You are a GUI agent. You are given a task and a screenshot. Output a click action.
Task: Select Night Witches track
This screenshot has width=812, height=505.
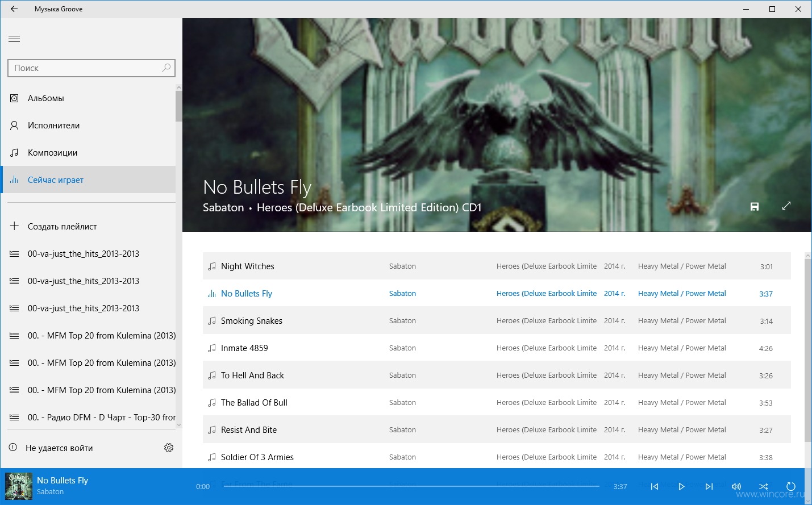click(x=497, y=266)
